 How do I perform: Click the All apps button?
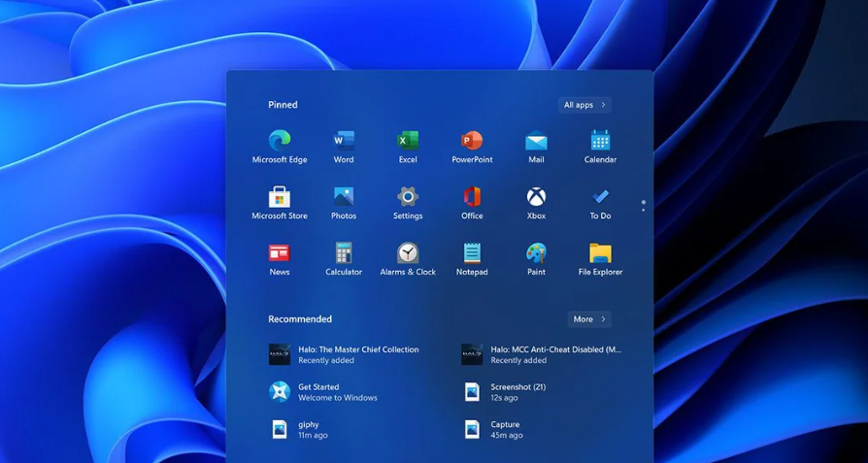pyautogui.click(x=585, y=105)
